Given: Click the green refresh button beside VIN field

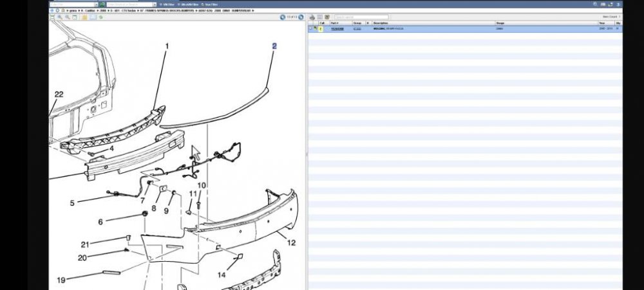Looking at the screenshot, I should pyautogui.click(x=101, y=5).
